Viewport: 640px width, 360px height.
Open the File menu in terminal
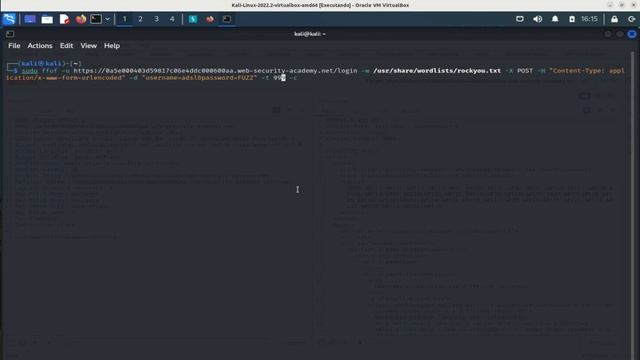pyautogui.click(x=14, y=46)
